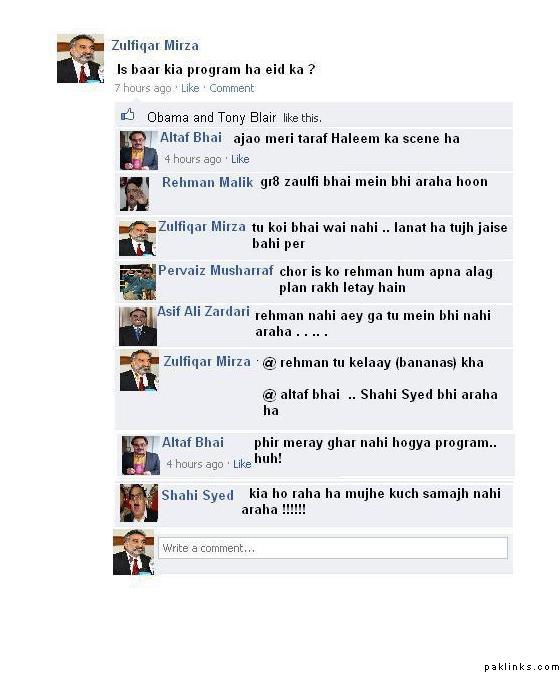Open Zulfiqar Mirza's name link on post
The width and height of the screenshot is (560, 673).
click(x=155, y=45)
